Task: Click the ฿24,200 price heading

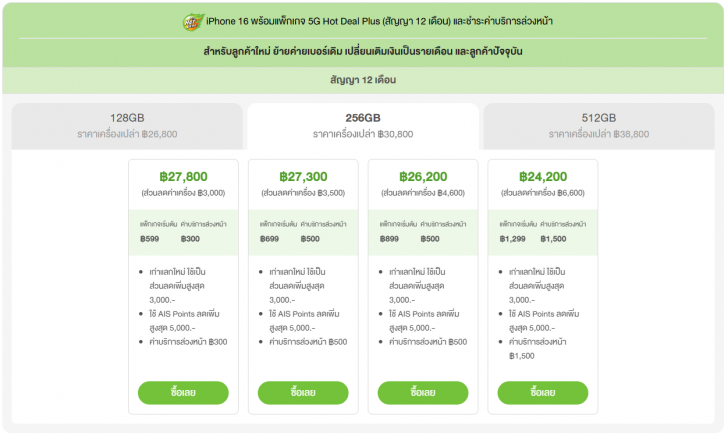Action: click(x=543, y=176)
